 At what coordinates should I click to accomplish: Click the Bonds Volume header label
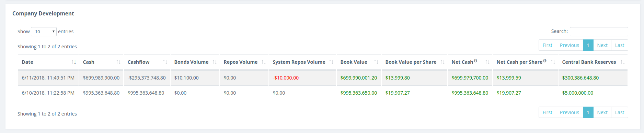tap(191, 62)
